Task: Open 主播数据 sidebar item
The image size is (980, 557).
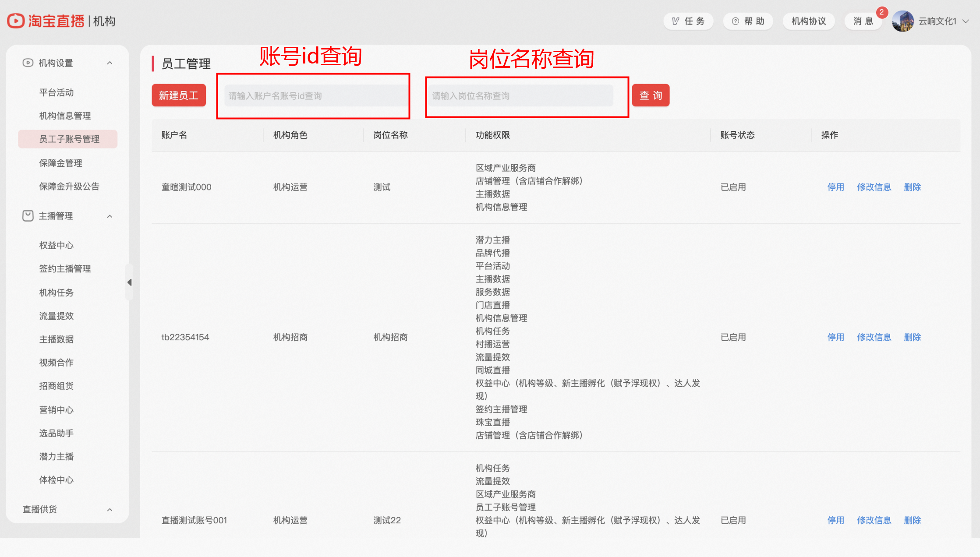Action: pyautogui.click(x=57, y=339)
